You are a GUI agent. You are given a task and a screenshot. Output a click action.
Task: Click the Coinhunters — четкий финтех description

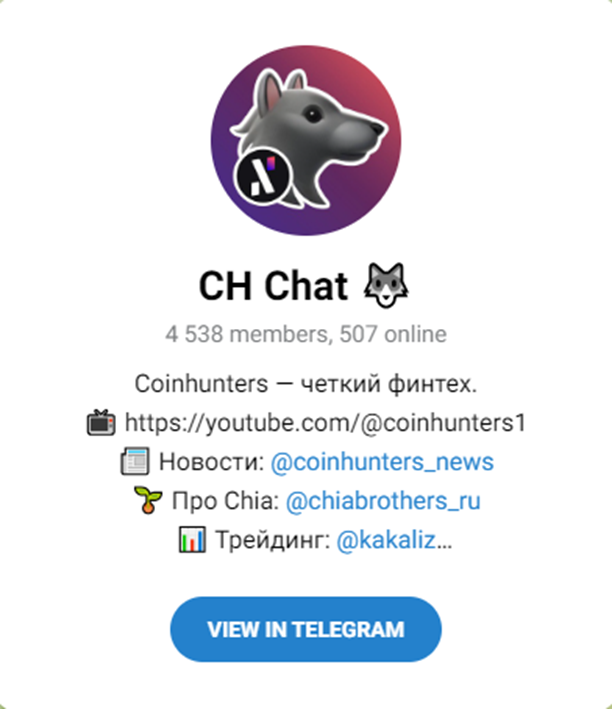pyautogui.click(x=306, y=384)
